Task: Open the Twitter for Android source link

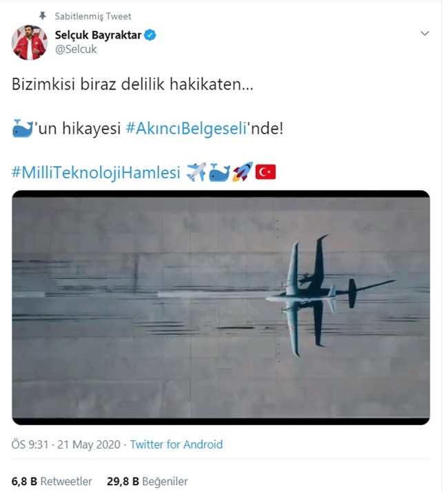Action: pos(176,444)
